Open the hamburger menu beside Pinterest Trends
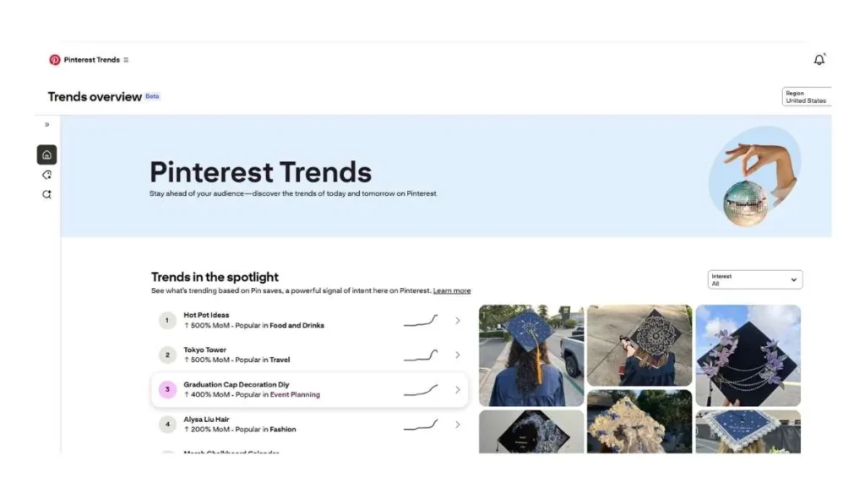Viewport: 865px width, 504px height. click(126, 60)
